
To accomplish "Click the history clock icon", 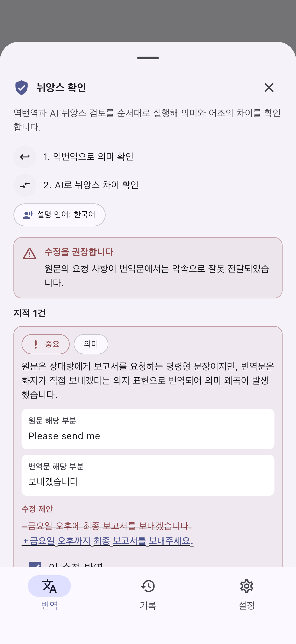I will tap(148, 586).
